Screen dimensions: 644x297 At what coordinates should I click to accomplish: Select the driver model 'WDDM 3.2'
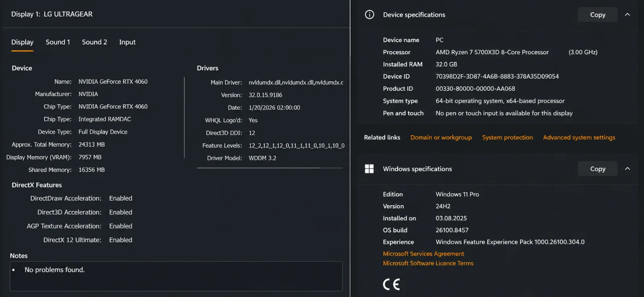point(262,158)
